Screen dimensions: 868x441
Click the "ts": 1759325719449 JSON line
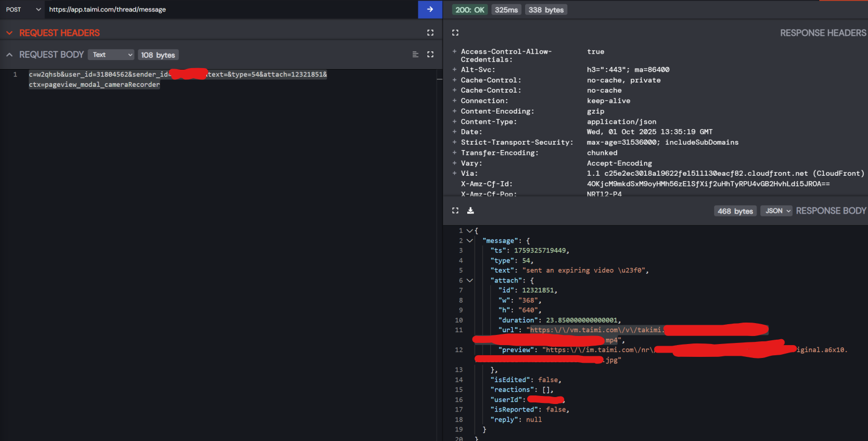[x=530, y=250]
